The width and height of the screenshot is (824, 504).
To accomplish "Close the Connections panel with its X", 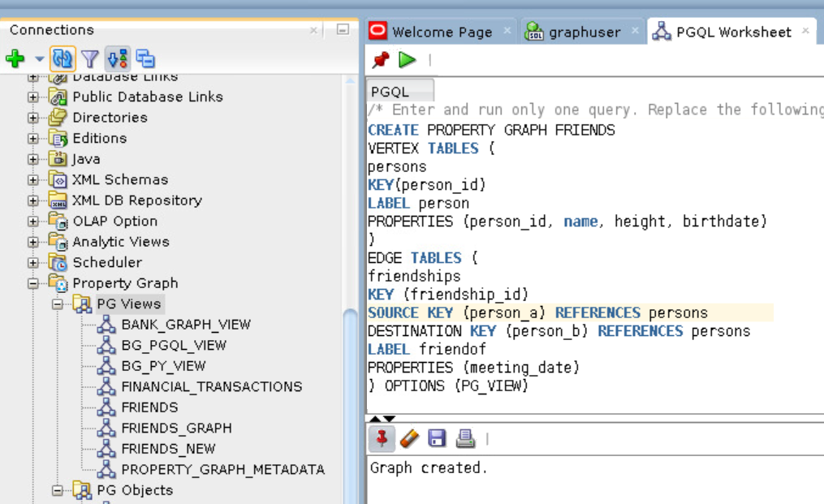I will click(313, 30).
